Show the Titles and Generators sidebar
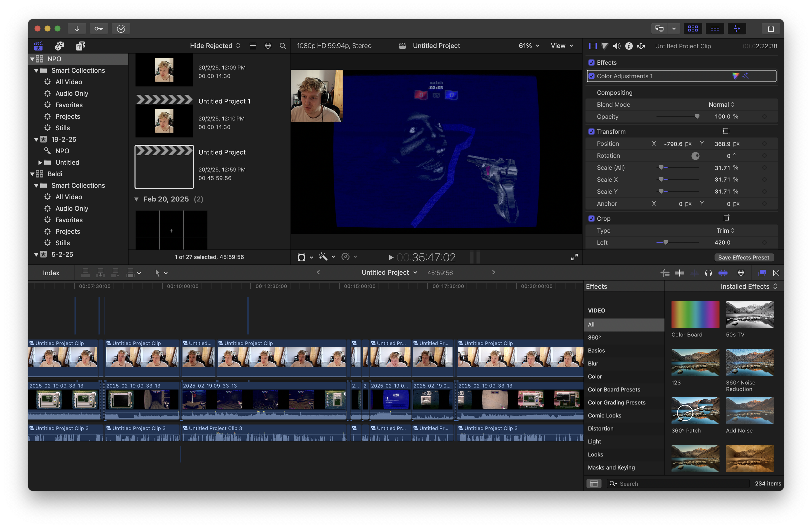The height and width of the screenshot is (528, 812). pyautogui.click(x=80, y=46)
